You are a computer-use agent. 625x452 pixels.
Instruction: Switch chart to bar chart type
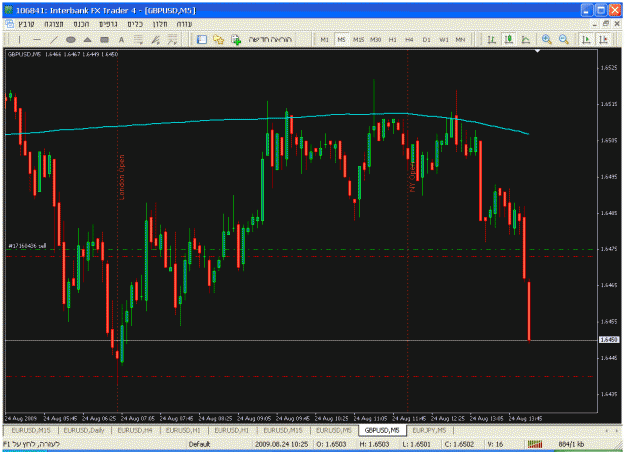pos(491,39)
